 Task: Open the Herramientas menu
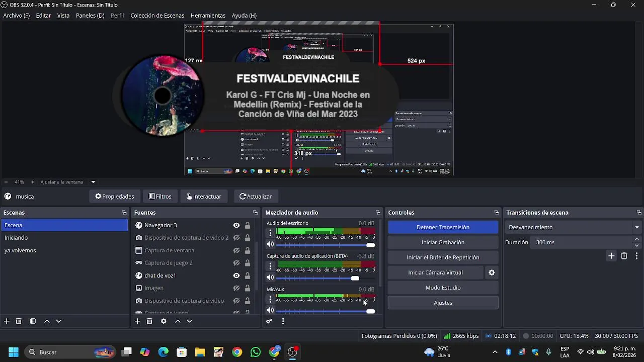pos(208,16)
